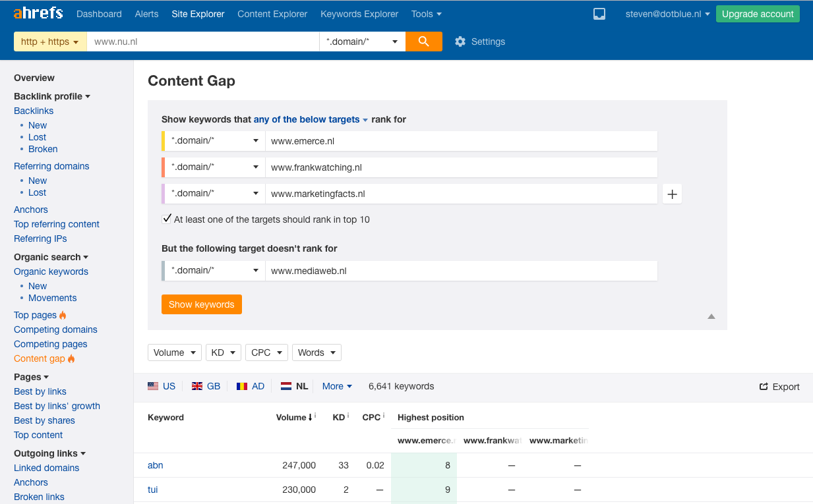
Task: Open the CPC filter dropdown
Action: pyautogui.click(x=266, y=352)
